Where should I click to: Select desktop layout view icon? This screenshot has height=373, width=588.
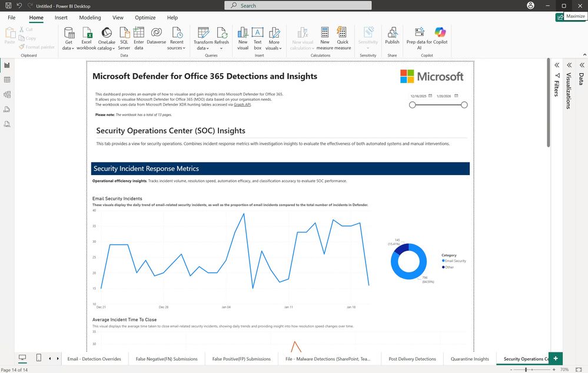[22, 358]
